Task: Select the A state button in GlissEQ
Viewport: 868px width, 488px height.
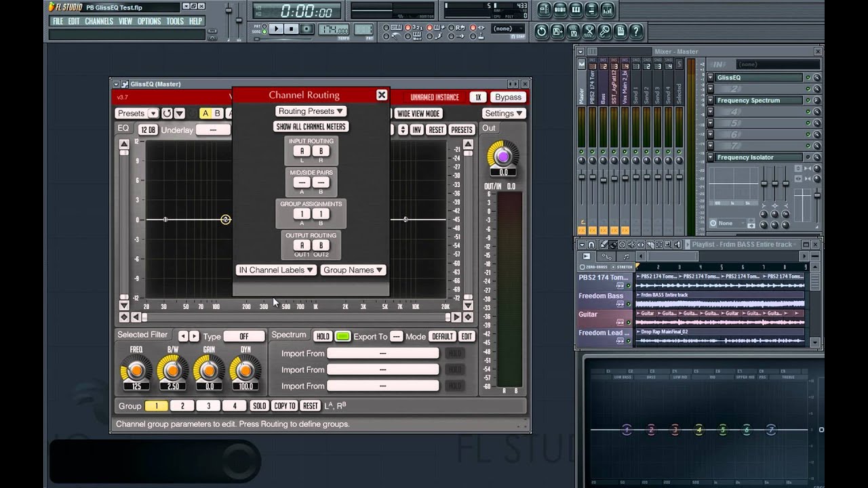Action: [205, 113]
